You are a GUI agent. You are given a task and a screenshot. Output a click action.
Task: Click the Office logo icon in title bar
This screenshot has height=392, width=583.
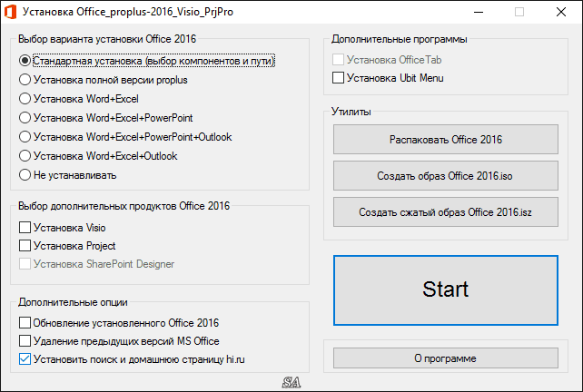coord(10,12)
